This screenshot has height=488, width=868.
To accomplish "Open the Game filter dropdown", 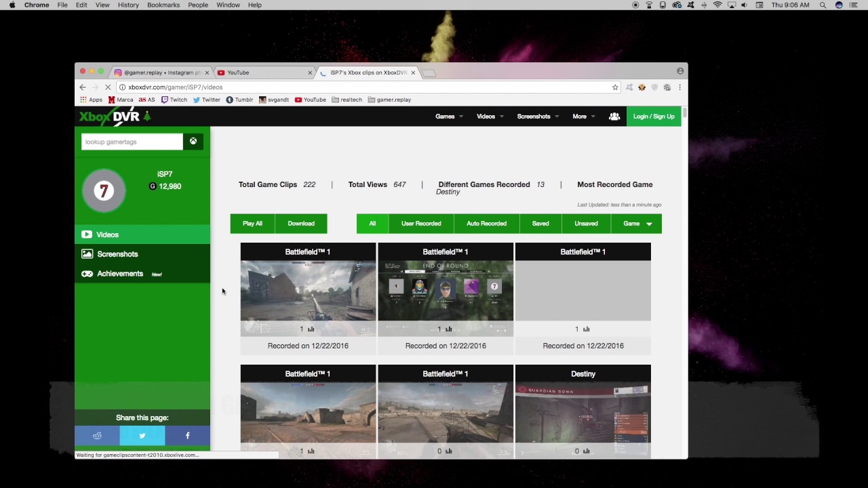I will [637, 224].
